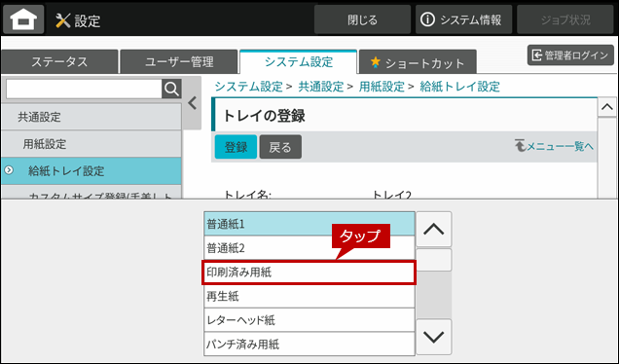Choose 普通紙1 from paper type list
Screen dimensions: 619x364
click(x=309, y=224)
